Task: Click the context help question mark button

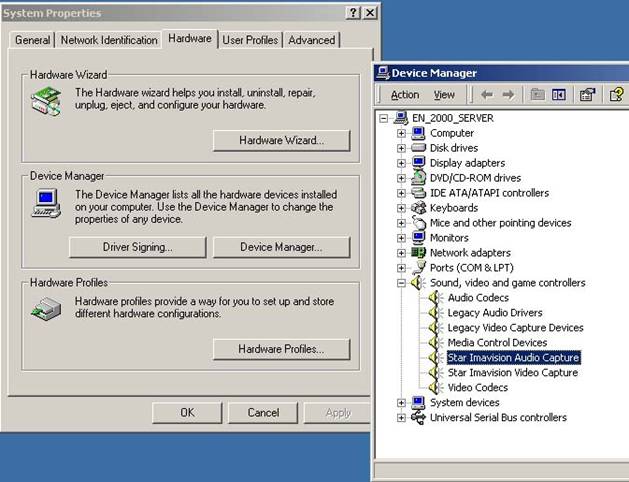Action: [353, 12]
